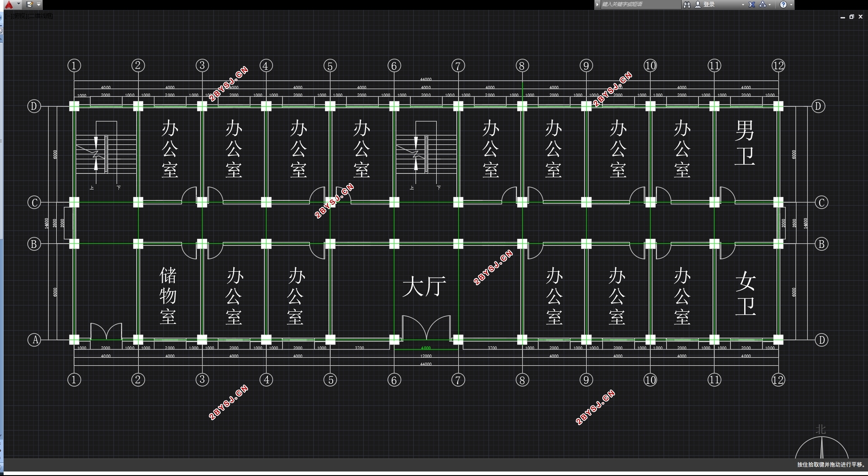Click the top axis bubble numbered 6

(394, 66)
